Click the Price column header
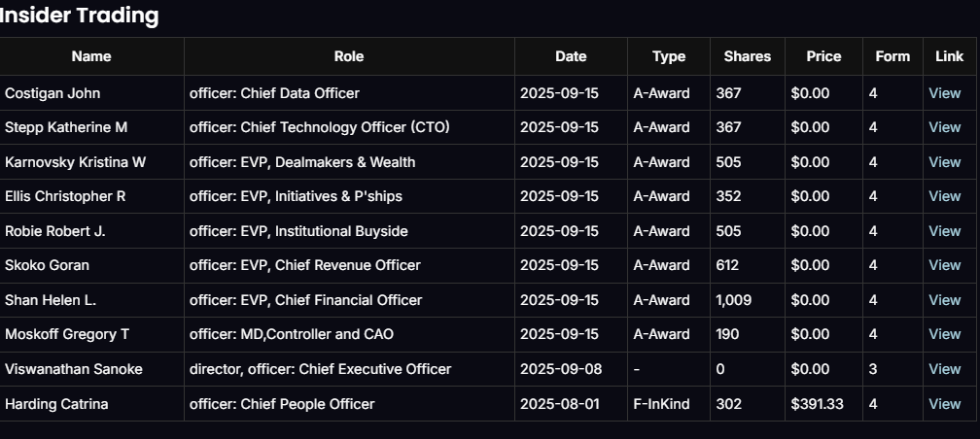This screenshot has height=439, width=980. (x=823, y=56)
